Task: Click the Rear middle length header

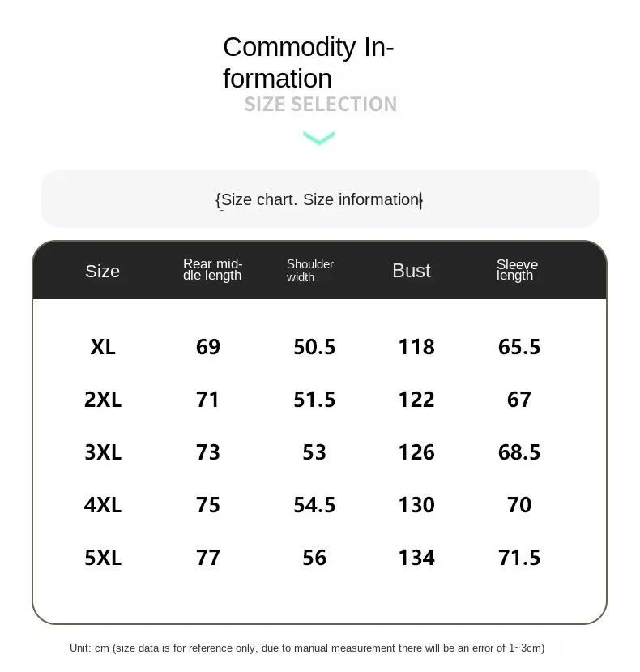Action: 212,270
